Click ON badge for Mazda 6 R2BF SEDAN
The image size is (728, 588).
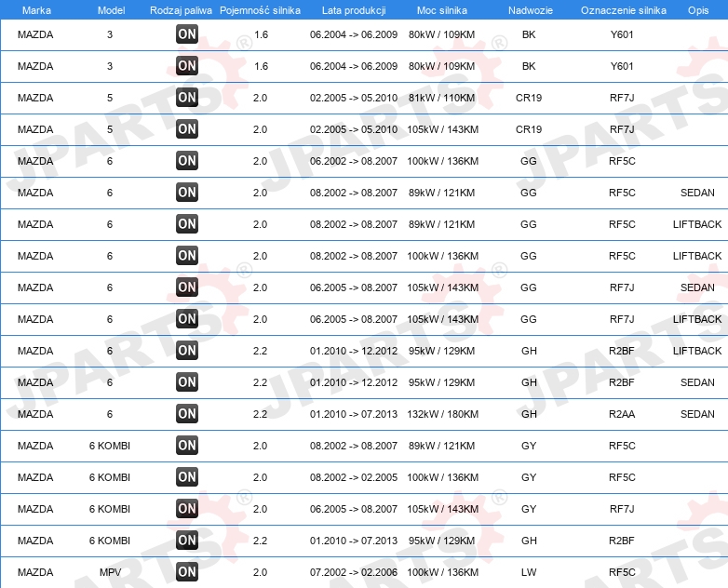pyautogui.click(x=187, y=382)
